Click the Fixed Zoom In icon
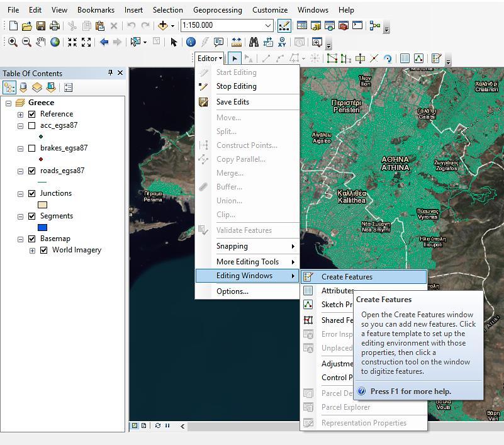Image resolution: width=504 pixels, height=445 pixels. click(x=72, y=42)
